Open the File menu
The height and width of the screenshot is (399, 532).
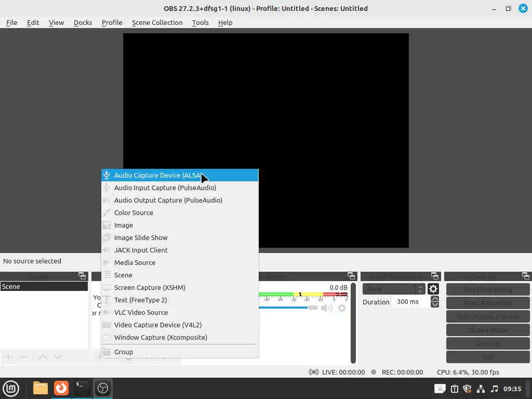[x=11, y=22]
